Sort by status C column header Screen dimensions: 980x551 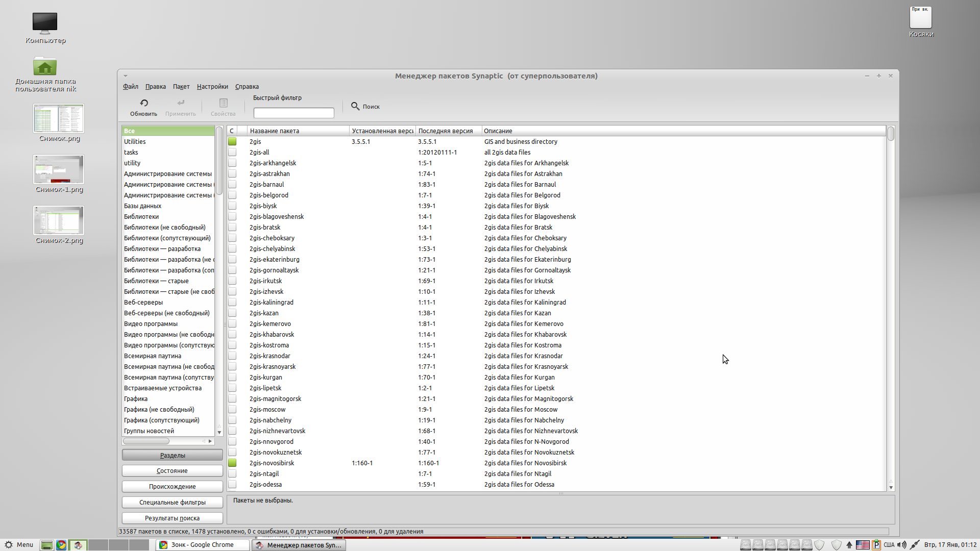[232, 131]
